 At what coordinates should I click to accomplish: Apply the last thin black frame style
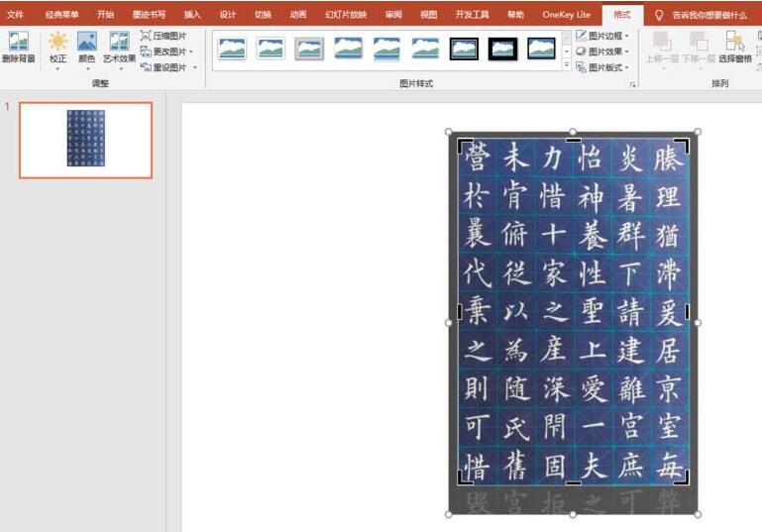coord(541,49)
